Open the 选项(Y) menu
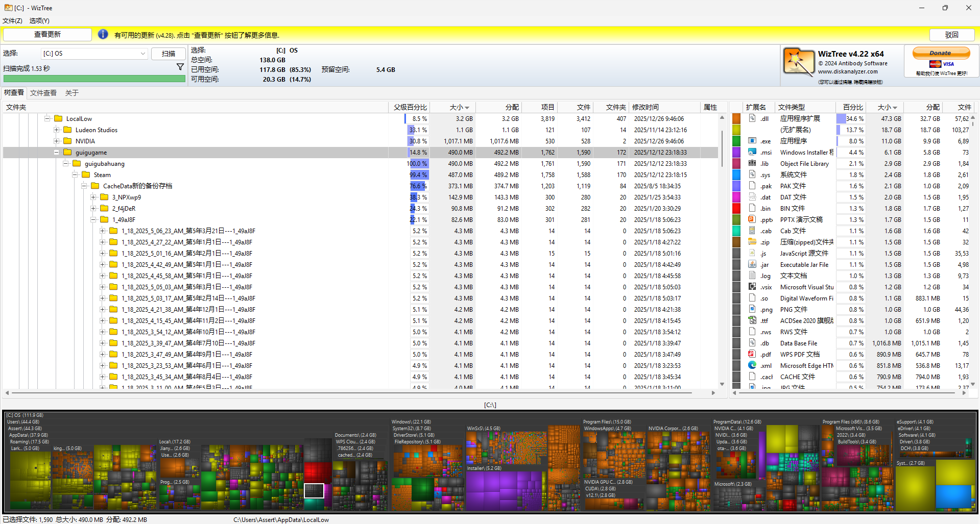 39,21
